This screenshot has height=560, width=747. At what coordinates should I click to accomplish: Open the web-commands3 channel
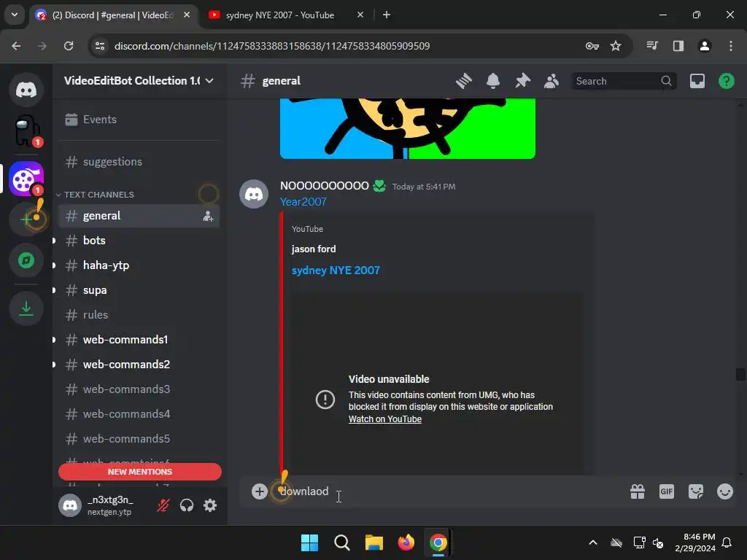click(139, 389)
